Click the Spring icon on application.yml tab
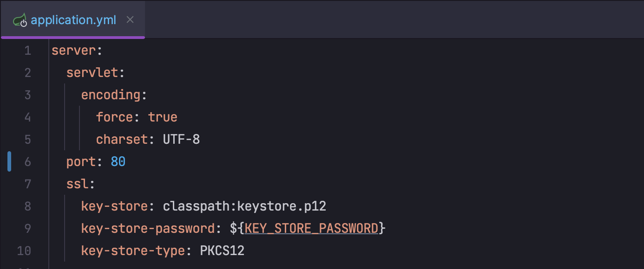 20,20
